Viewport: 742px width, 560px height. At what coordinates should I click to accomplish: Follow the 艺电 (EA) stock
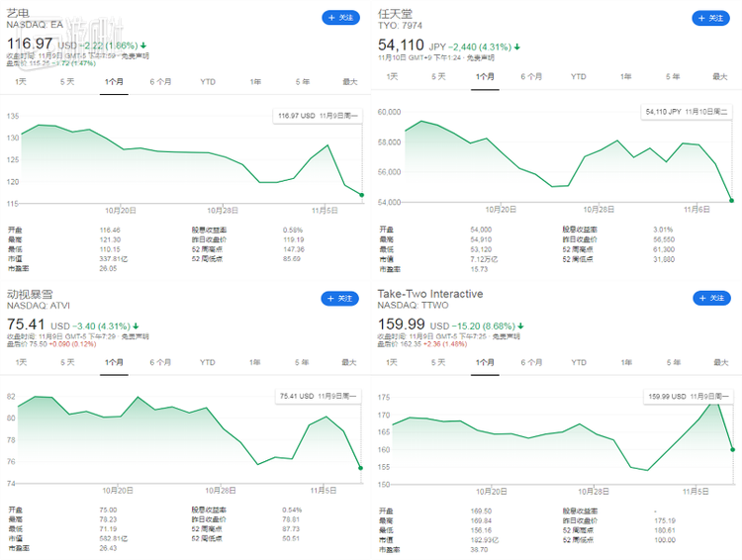coord(340,18)
